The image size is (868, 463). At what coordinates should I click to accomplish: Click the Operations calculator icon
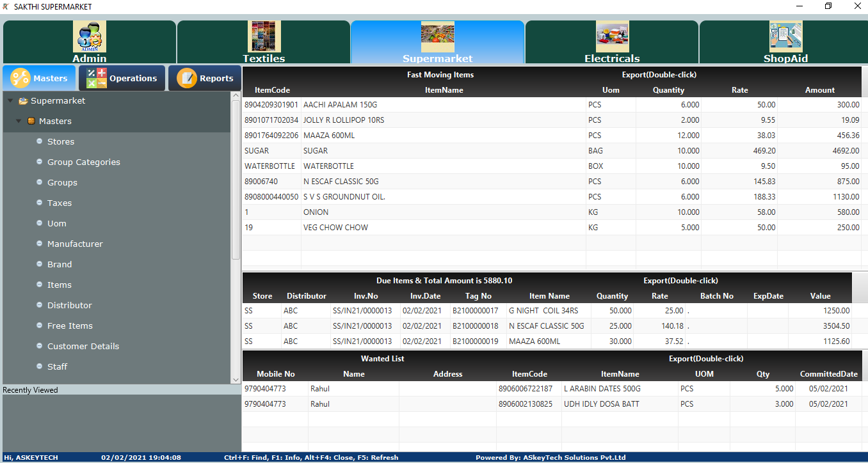click(x=97, y=78)
